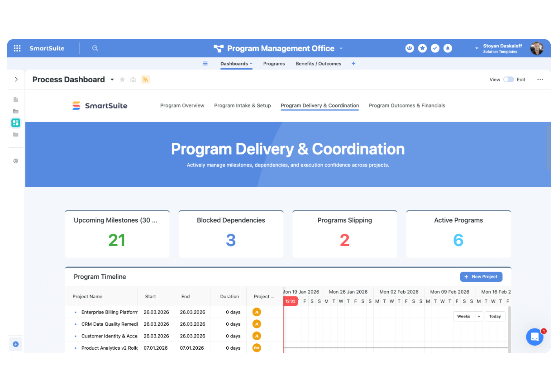
Task: Click the top folder icon in left sidebar
Action: click(x=16, y=111)
